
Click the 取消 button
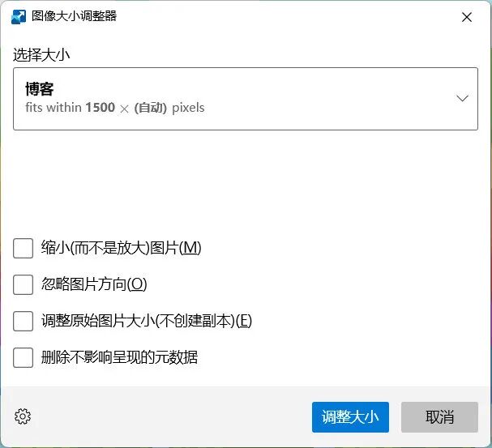(439, 417)
